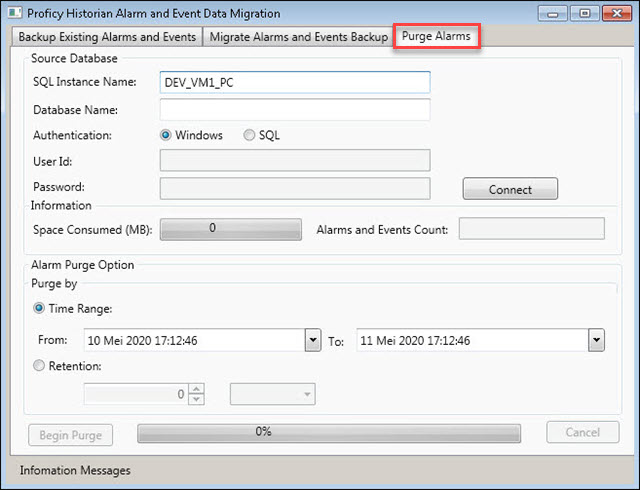Switch to Migrate Alarms and Events Backup tab

[x=298, y=37]
